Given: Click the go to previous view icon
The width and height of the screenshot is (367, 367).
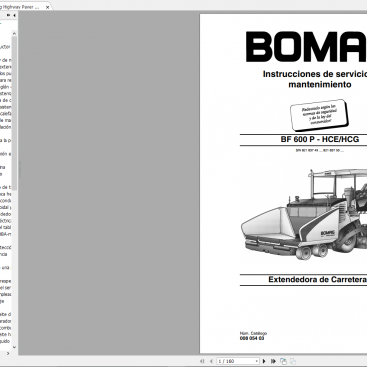Looking at the screenshot, I should tap(283, 361).
